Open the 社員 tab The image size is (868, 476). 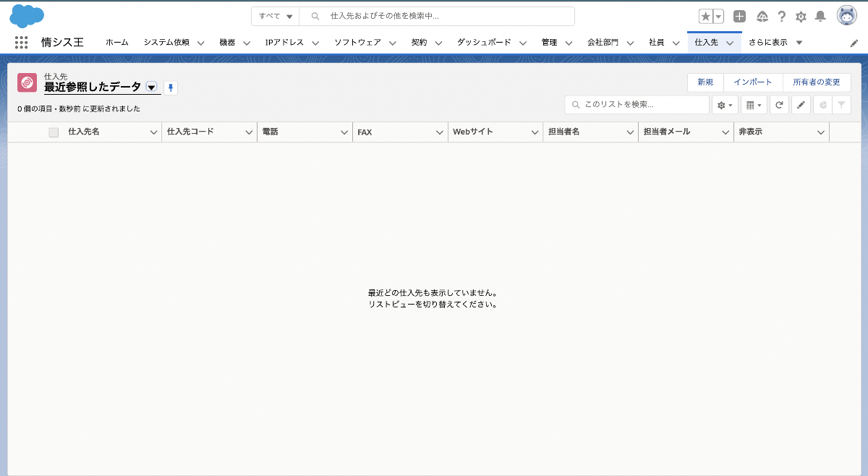(657, 43)
